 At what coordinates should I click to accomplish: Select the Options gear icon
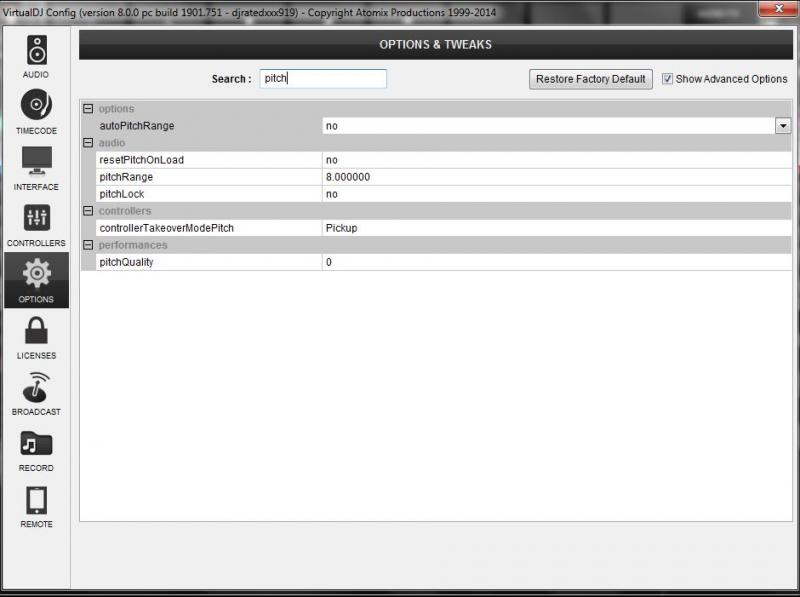click(x=36, y=273)
